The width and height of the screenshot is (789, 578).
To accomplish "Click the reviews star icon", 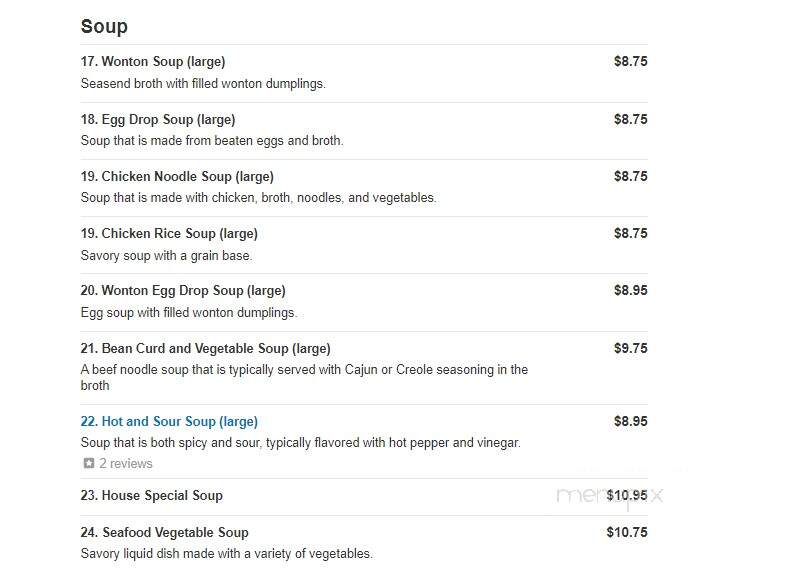I will pos(89,463).
